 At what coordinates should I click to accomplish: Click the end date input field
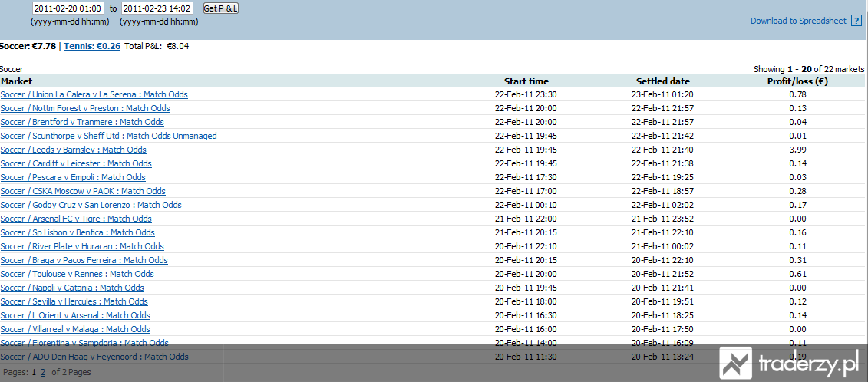[157, 9]
